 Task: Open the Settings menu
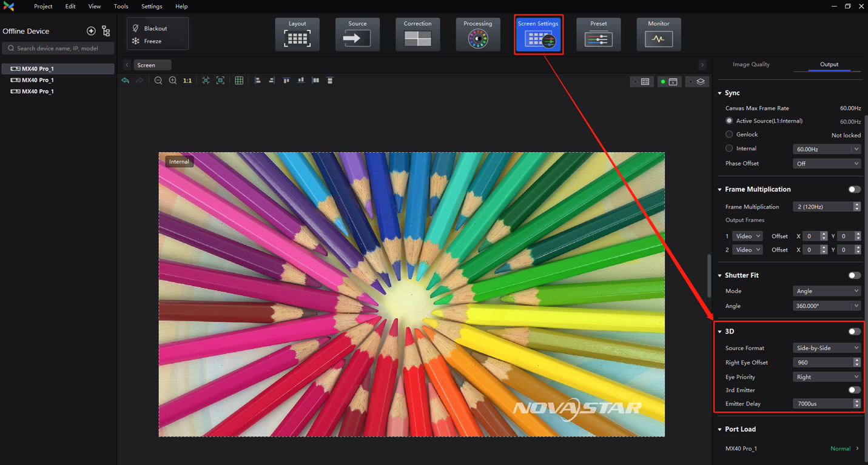152,7
